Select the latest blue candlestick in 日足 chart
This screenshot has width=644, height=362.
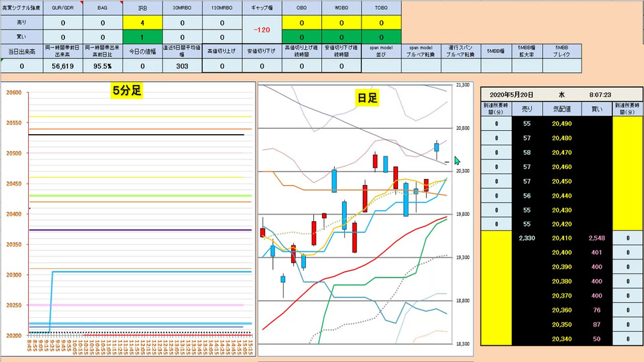(437, 147)
